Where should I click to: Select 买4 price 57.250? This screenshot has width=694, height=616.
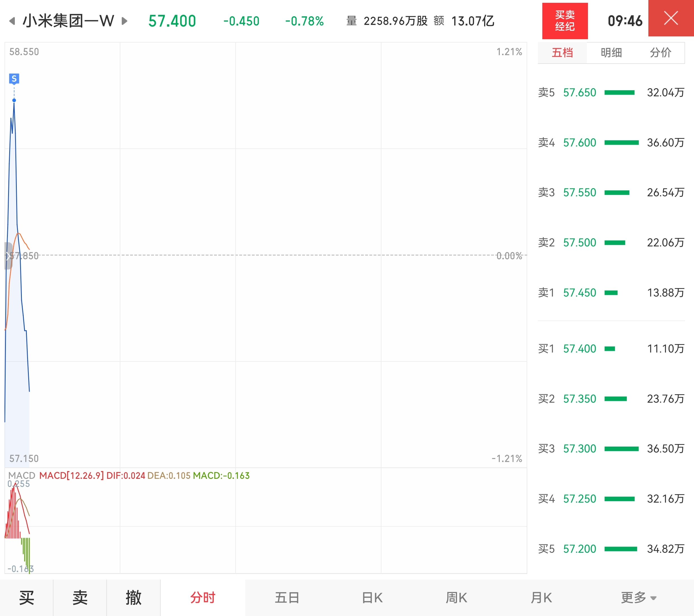click(580, 499)
